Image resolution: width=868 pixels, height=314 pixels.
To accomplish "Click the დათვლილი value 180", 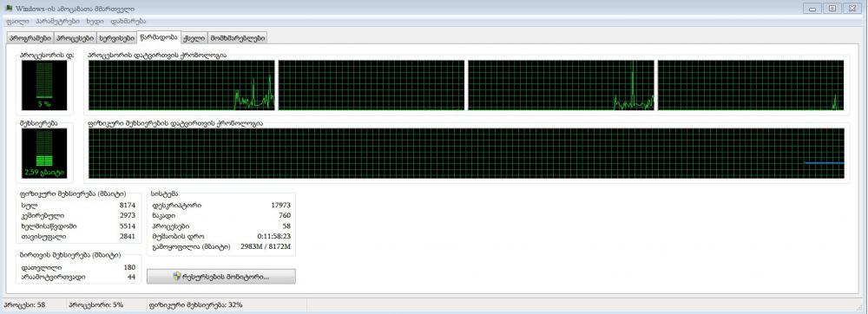I will [x=129, y=267].
